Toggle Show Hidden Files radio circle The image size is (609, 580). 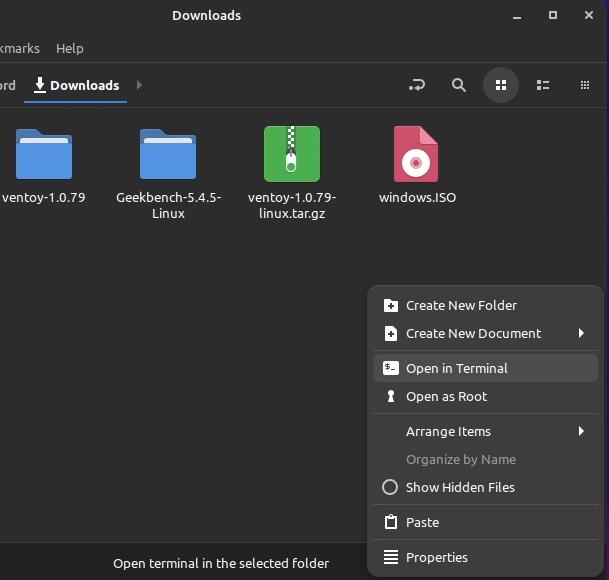[x=390, y=487]
